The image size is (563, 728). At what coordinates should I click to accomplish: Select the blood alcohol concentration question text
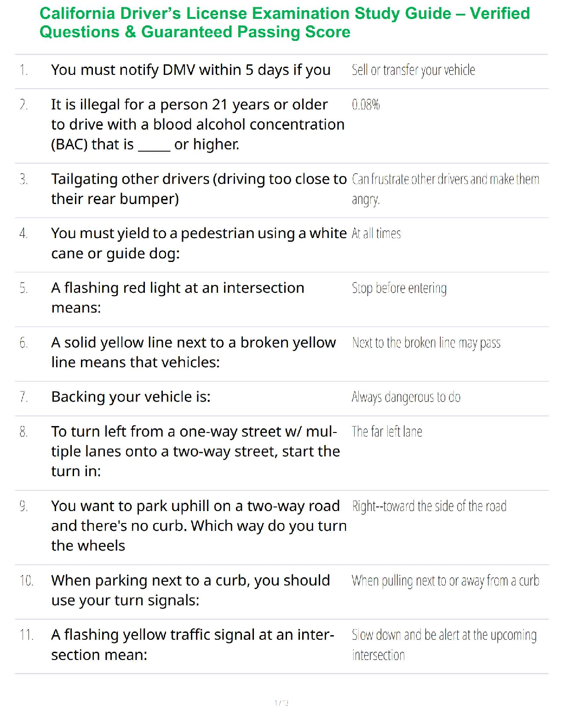[197, 125]
